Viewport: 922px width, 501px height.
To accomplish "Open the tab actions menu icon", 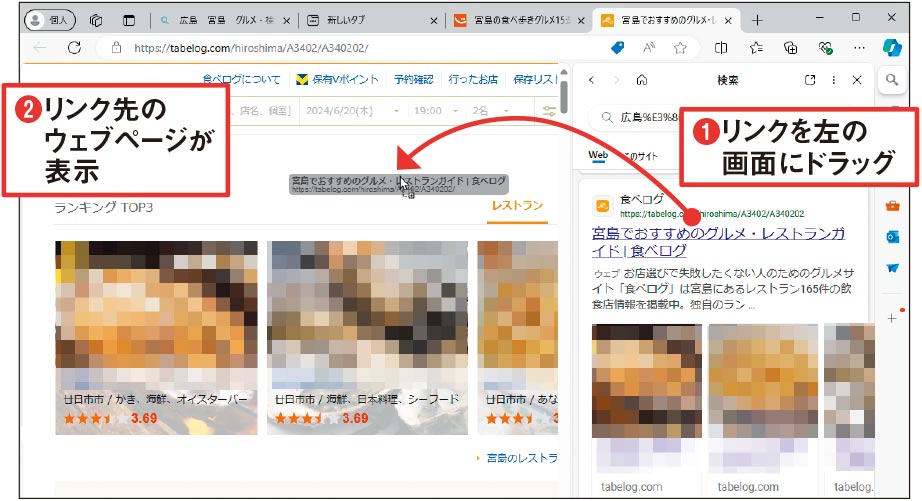I will click(x=129, y=21).
